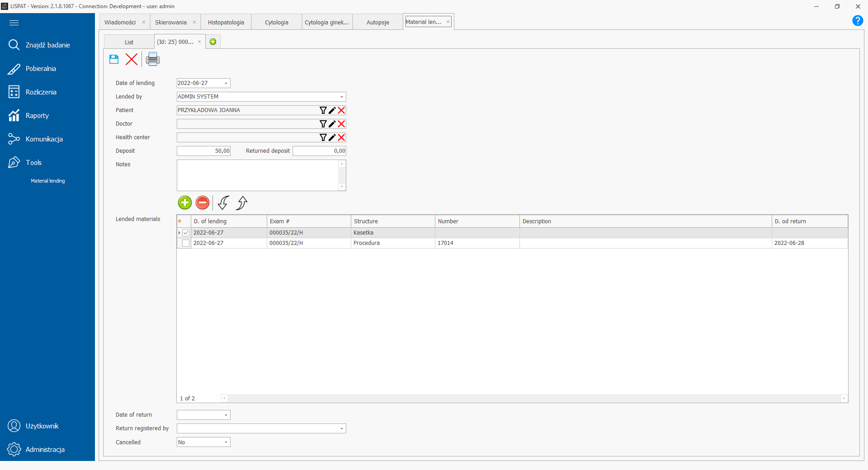Image resolution: width=868 pixels, height=470 pixels.
Task: Click the filter icon in Patient field
Action: click(323, 110)
